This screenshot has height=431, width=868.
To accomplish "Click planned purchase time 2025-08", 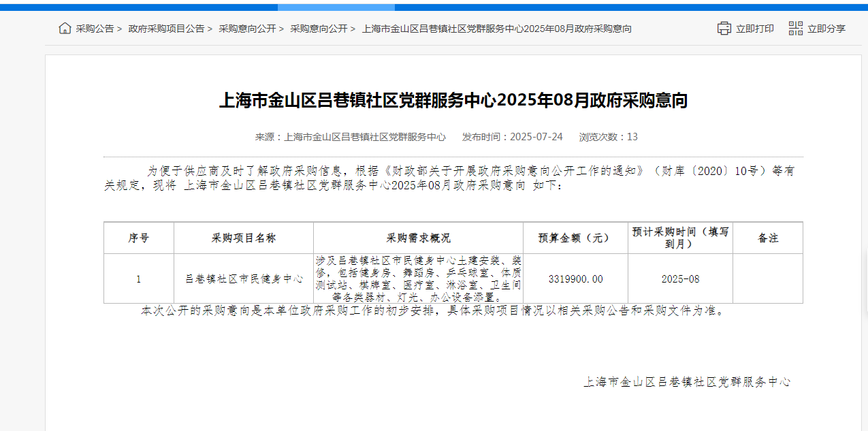I will (681, 279).
